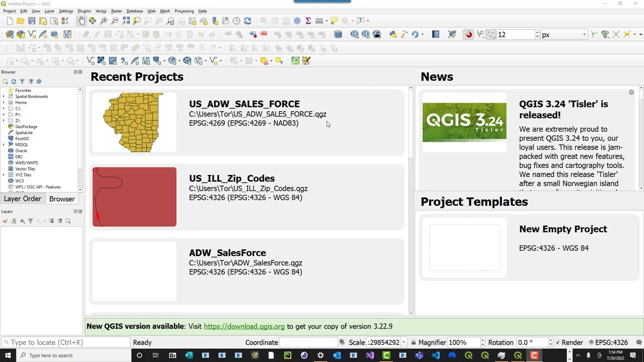Click the Magnifier 100% spin box
The image size is (644, 362).
[466, 342]
